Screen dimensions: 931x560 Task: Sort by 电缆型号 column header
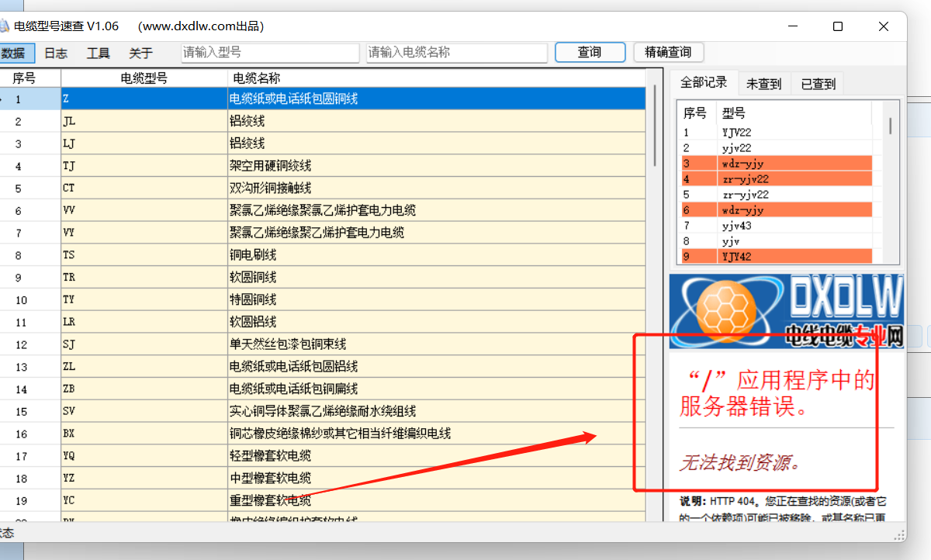144,78
